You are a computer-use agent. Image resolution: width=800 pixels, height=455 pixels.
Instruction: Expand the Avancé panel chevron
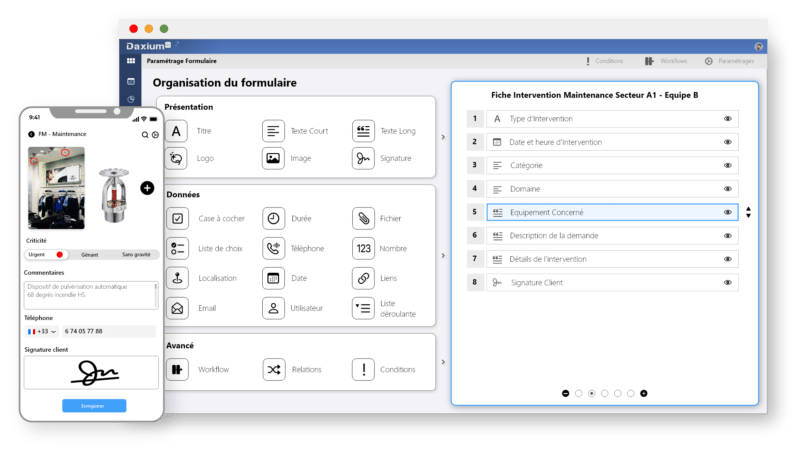click(x=443, y=362)
